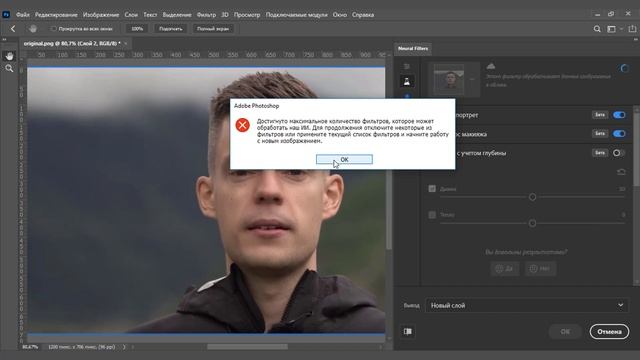640x360 pixels.
Task: Click the 100% zoom button
Action: coord(137,29)
